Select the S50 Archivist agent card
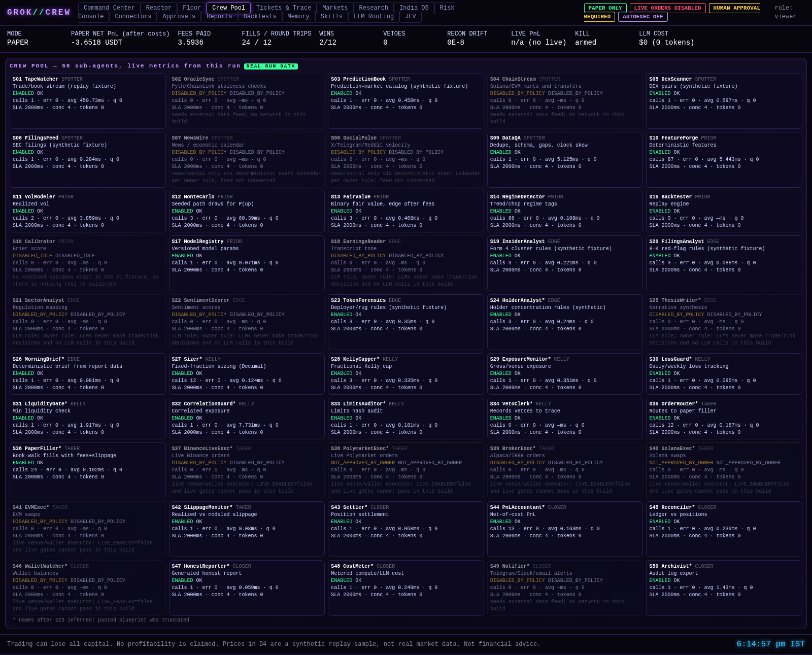812x655 pixels. click(724, 588)
